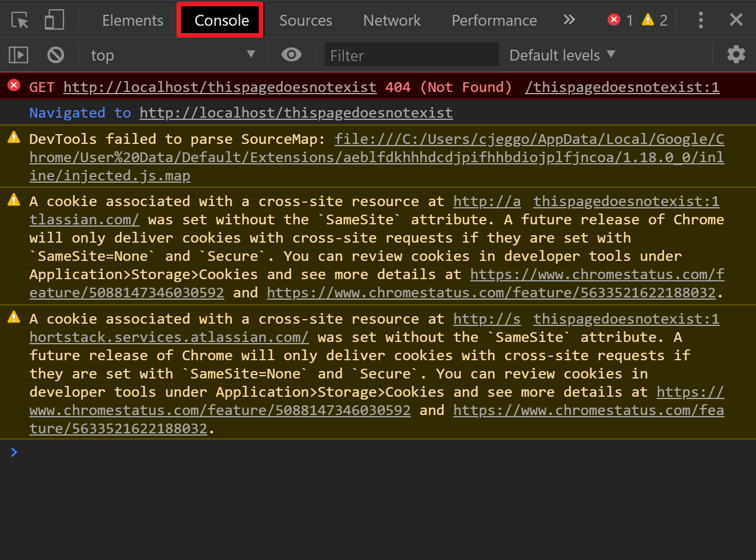
Task: Open chromestatus feature/5633521622188032 link in atlassian.com warning
Action: pos(491,292)
